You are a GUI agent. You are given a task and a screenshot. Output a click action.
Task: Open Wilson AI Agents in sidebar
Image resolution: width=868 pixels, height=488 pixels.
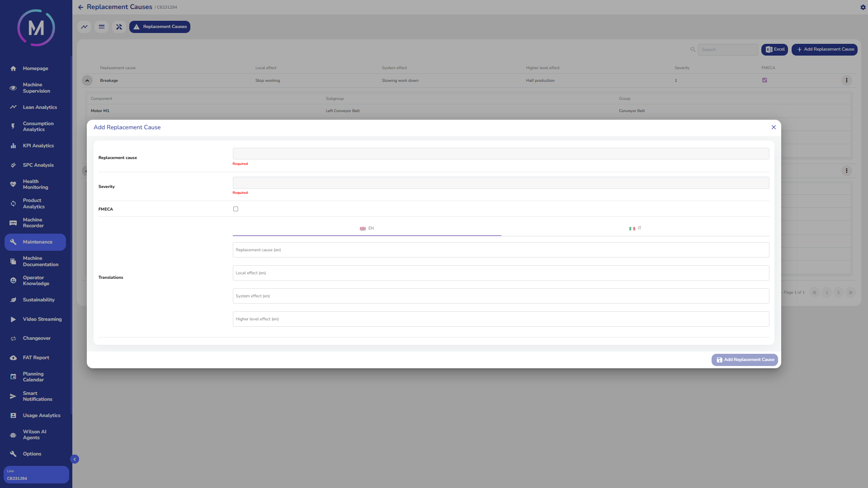click(34, 435)
